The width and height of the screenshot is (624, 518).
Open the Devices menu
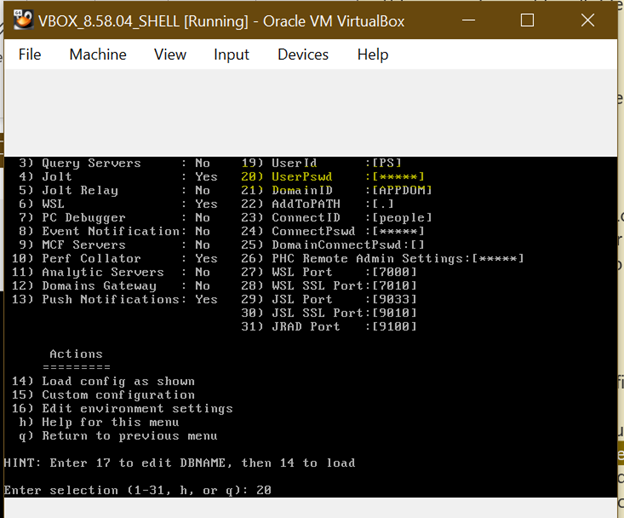click(303, 55)
